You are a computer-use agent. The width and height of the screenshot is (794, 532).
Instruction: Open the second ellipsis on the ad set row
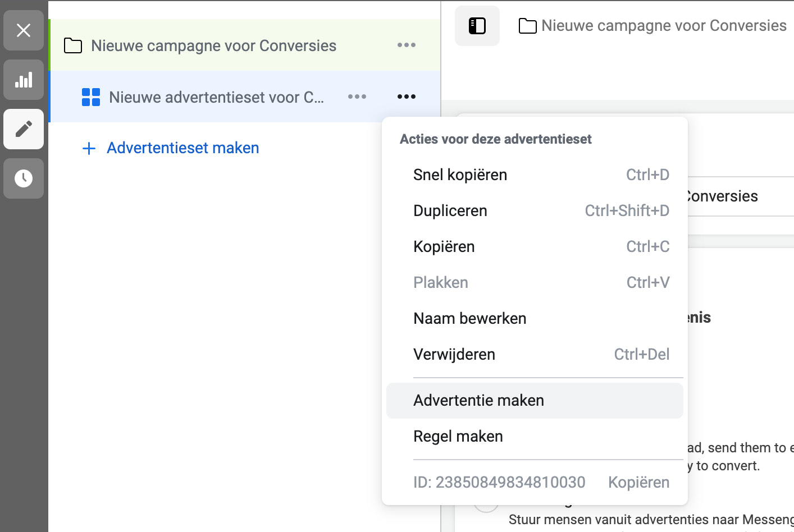coord(406,97)
